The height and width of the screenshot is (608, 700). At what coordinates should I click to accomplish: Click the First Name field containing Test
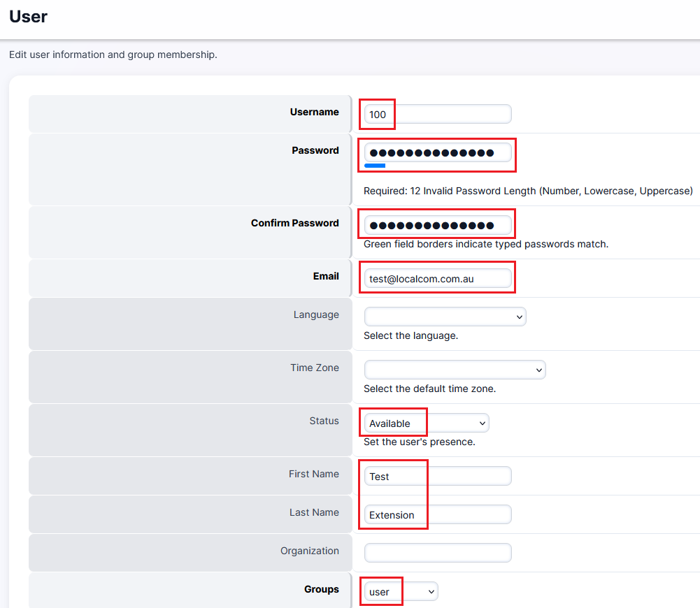(x=438, y=476)
